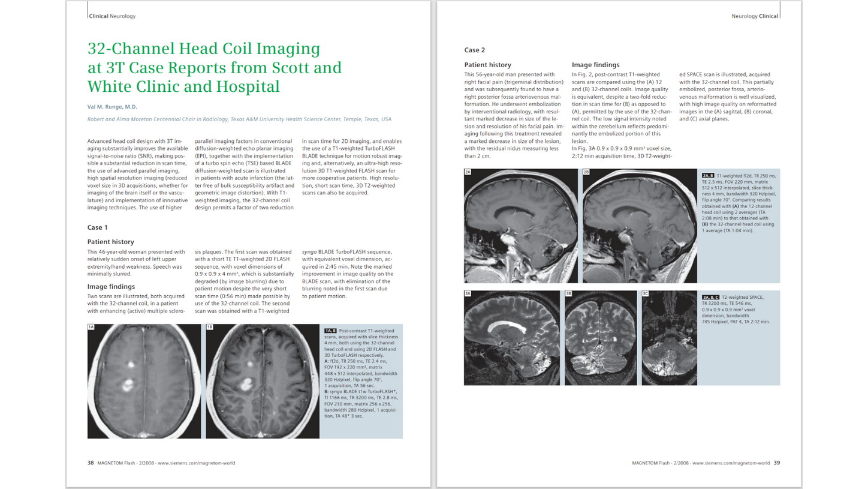Click 'Image findings' heading on page 39
Screen dimensions: 868x489
595,65
